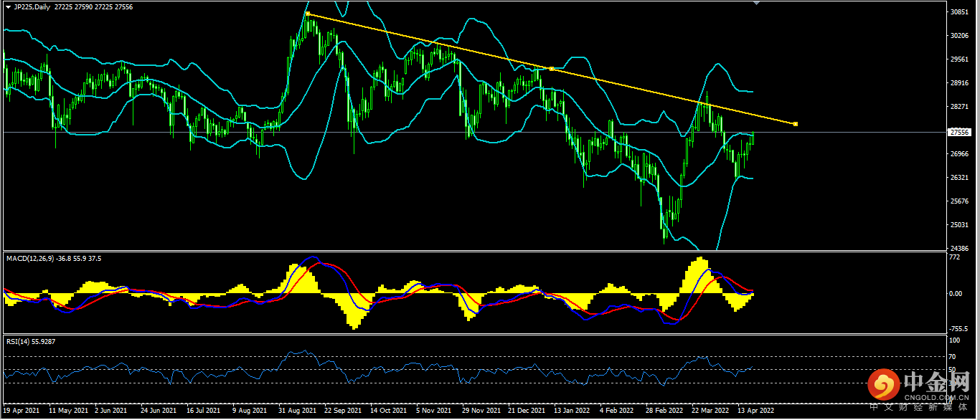Click the dropdown triangle beside JP225,Daily
Viewport: 980px width, 420px height.
coord(8,6)
